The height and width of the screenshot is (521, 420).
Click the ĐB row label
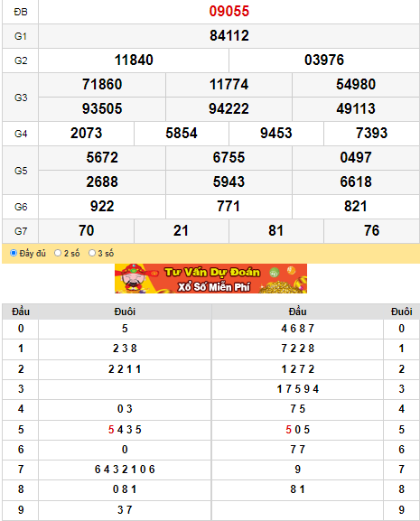21,12
